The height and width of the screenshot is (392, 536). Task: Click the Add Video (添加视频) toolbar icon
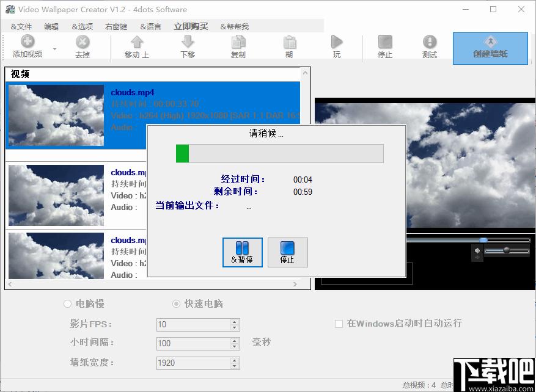pos(28,42)
